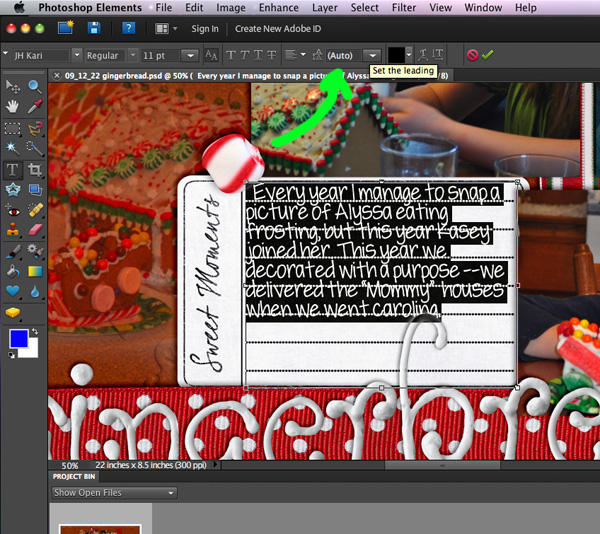This screenshot has width=600, height=534.
Task: Toggle faux italic text style
Action: (245, 55)
